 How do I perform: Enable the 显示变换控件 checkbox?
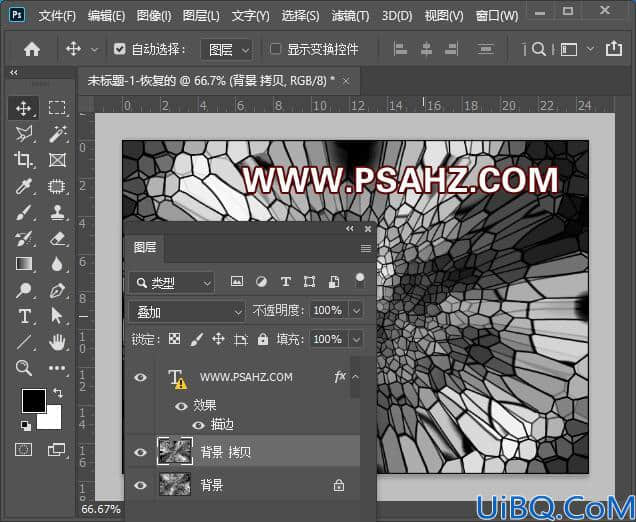pyautogui.click(x=275, y=49)
